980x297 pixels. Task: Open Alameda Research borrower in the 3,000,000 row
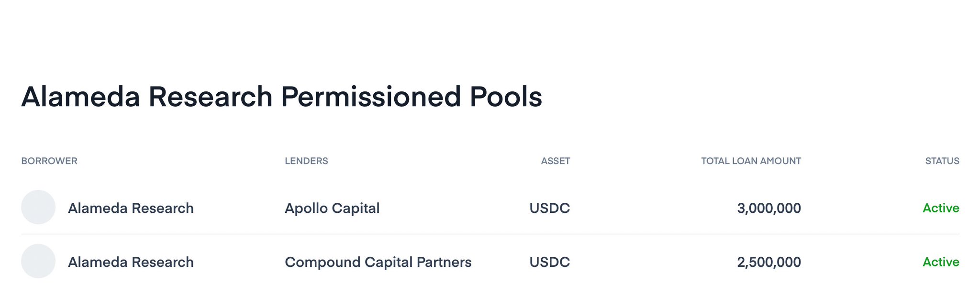pos(131,208)
